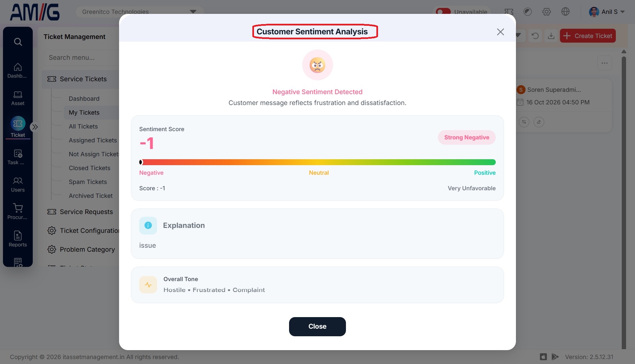
Task: Dismiss the dialog with the X icon
Action: (x=500, y=32)
